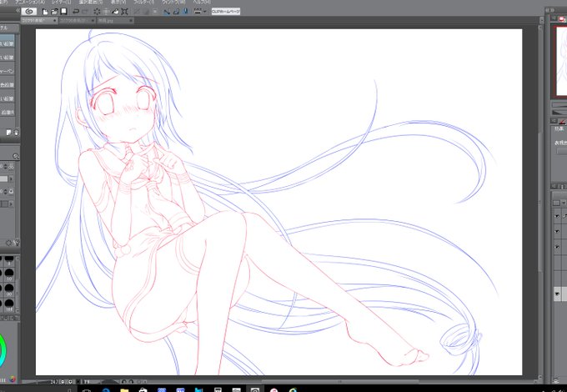Click the magnifier icon in Tool Property
This screenshot has width=567, height=392.
16,156
